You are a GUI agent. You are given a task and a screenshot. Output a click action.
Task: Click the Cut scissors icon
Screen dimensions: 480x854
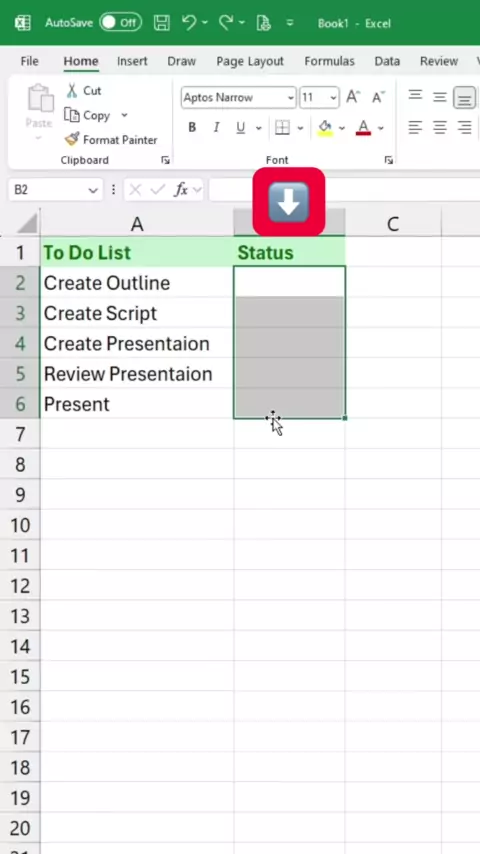(72, 90)
